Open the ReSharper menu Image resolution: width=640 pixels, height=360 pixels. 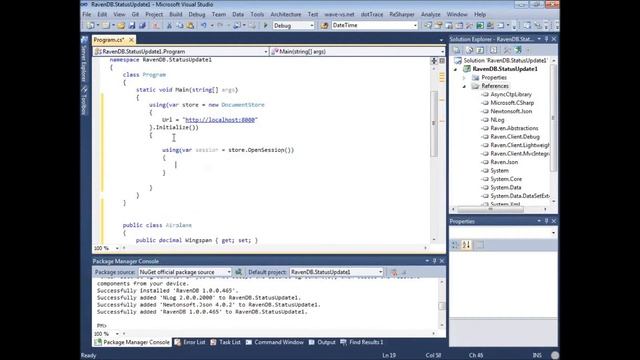pyautogui.click(x=402, y=14)
